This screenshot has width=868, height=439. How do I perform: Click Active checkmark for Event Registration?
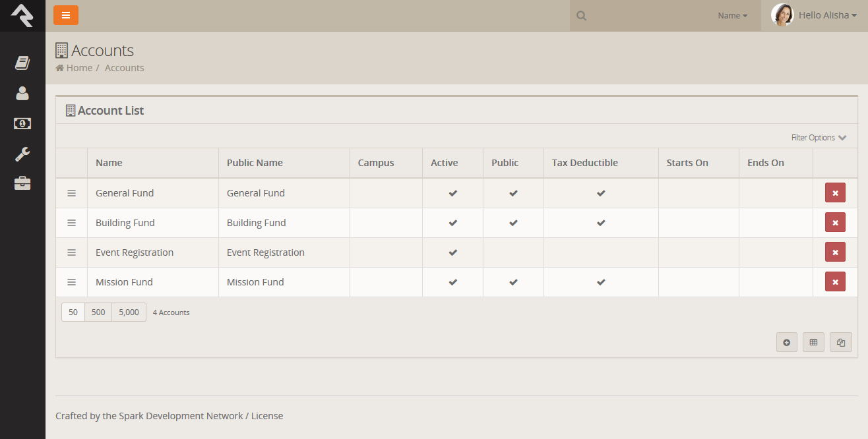point(452,252)
